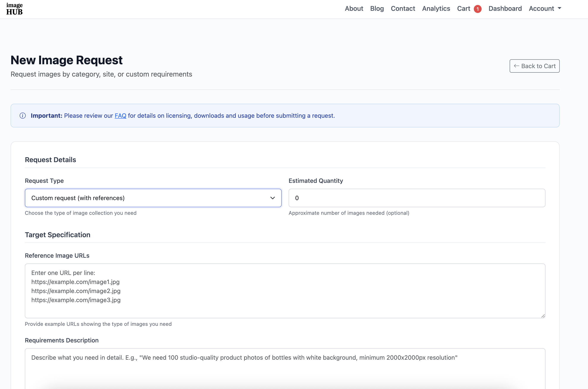Click into Reference Image URLs textarea
Viewport: 588px width, 389px height.
click(x=285, y=291)
